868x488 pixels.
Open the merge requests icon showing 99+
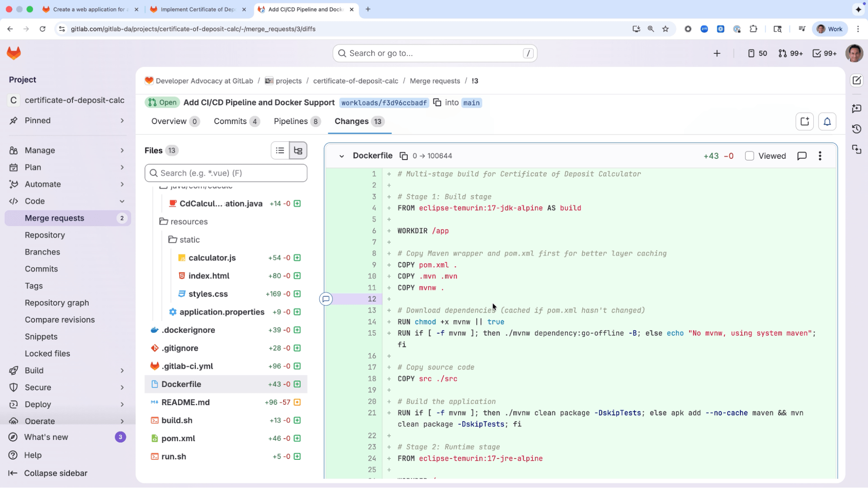[790, 53]
